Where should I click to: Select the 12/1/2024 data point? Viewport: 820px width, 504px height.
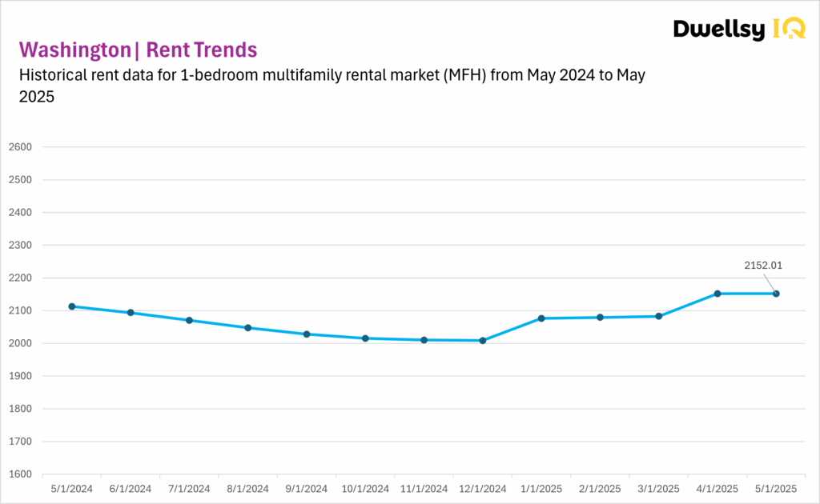pyautogui.click(x=483, y=341)
